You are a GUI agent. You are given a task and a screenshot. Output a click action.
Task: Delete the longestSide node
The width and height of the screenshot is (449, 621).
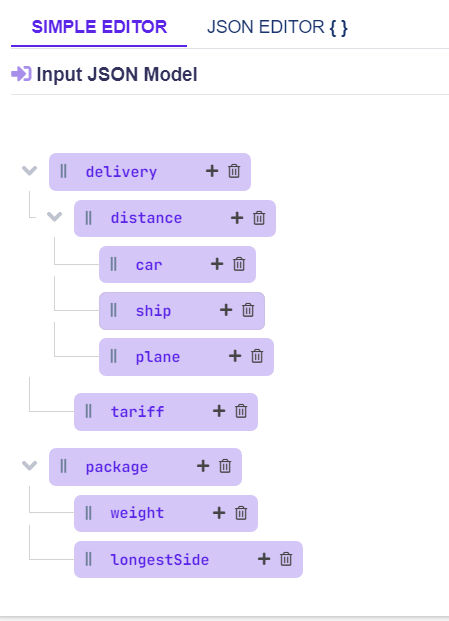click(286, 559)
